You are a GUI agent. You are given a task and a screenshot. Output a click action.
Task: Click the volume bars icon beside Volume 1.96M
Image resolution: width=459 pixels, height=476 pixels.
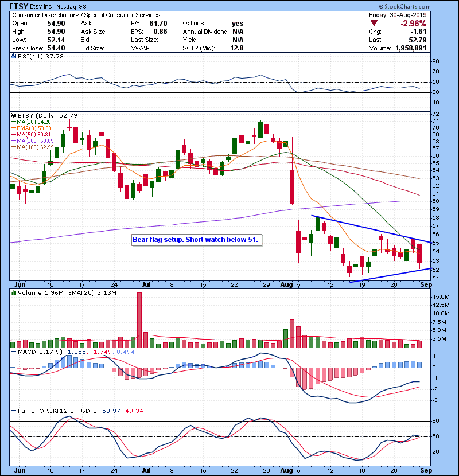13,293
